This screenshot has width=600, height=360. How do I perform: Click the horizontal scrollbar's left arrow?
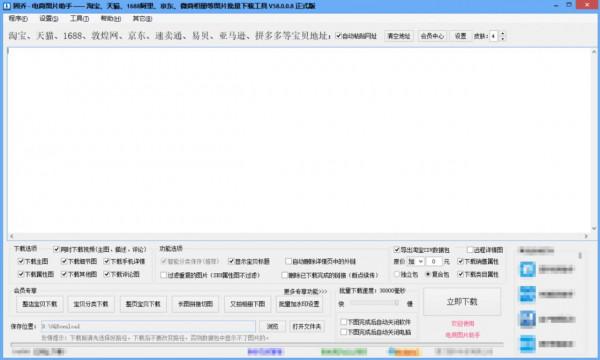(11, 236)
